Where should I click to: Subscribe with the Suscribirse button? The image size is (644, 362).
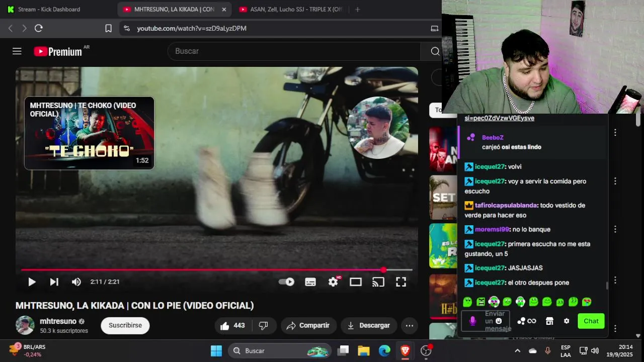[125, 325]
